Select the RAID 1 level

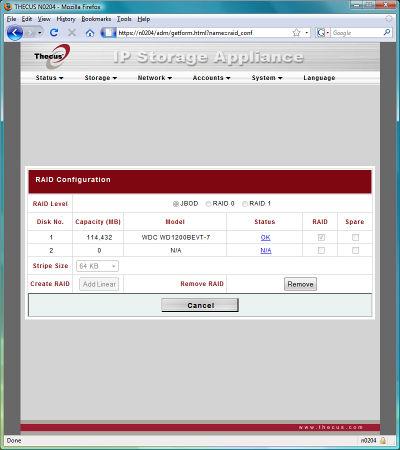click(x=245, y=204)
